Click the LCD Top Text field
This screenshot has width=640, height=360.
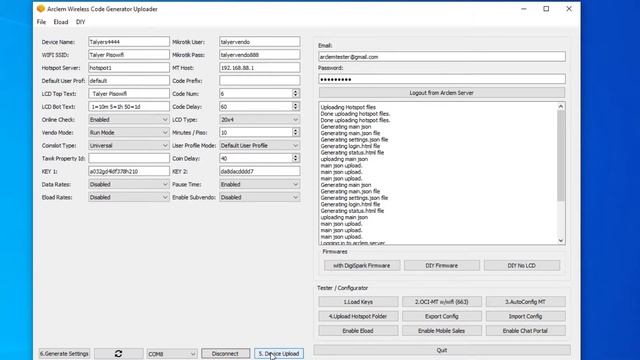129,93
